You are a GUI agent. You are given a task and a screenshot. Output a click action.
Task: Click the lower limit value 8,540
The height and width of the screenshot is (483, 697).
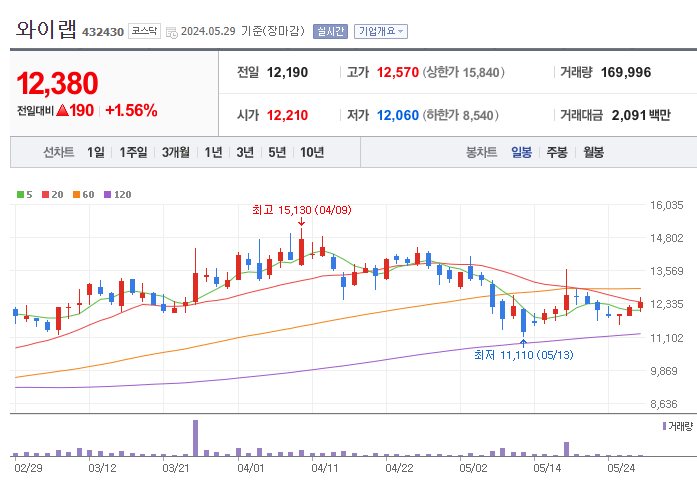pos(478,116)
